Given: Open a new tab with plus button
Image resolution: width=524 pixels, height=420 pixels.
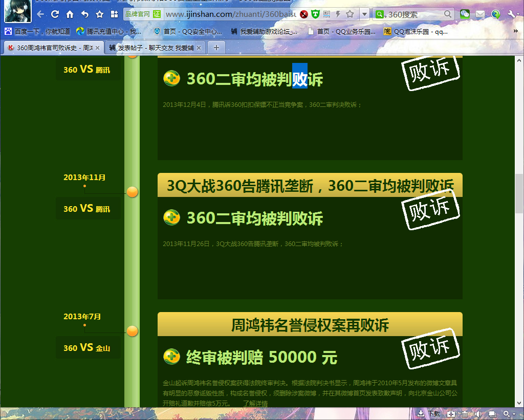Looking at the screenshot, I should (216, 48).
